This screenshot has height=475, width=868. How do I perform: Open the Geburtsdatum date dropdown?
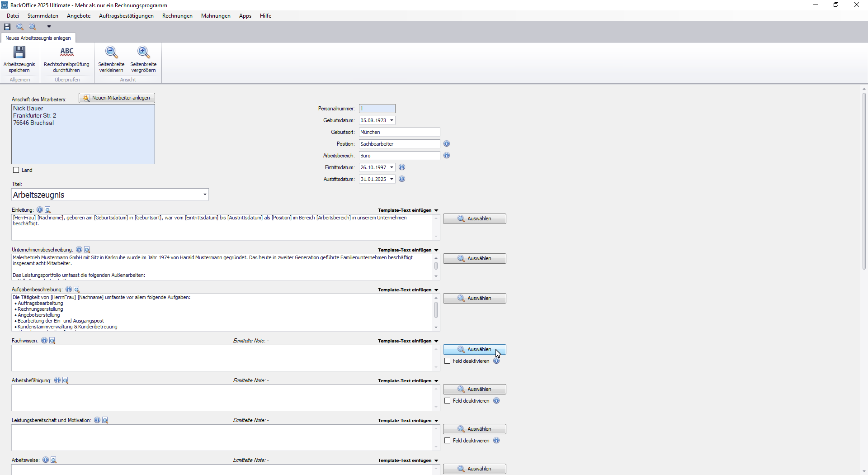[392, 120]
